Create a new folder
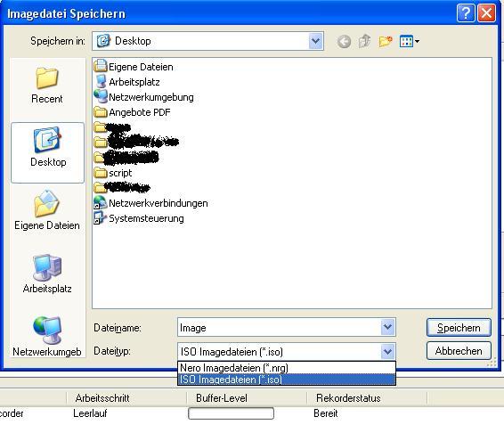The height and width of the screenshot is (433, 504). 386,42
